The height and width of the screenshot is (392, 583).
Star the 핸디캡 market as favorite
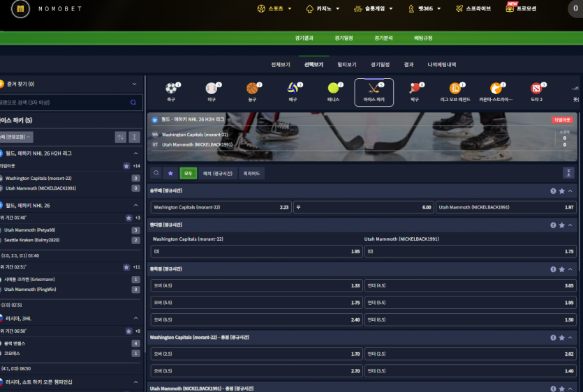point(562,225)
